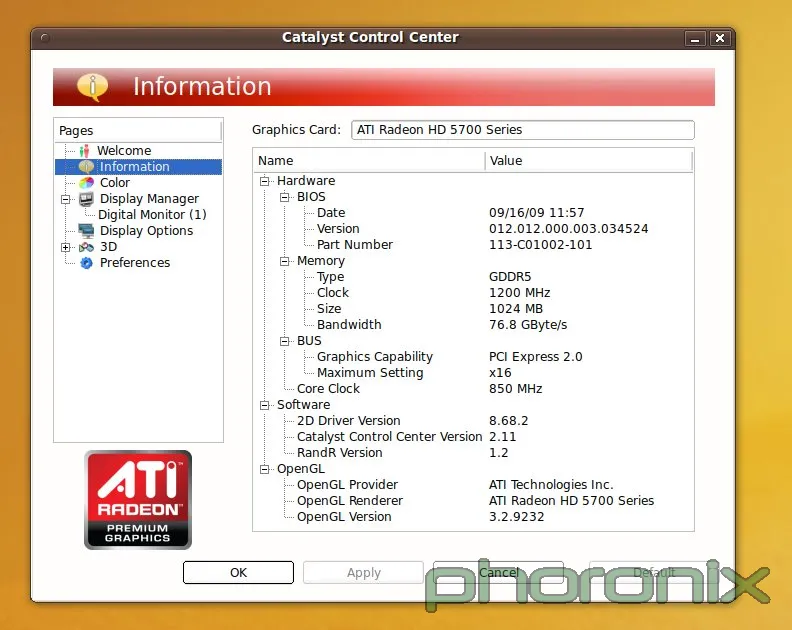The width and height of the screenshot is (792, 630).
Task: Open the Welcome page icon in sidebar
Action: 85,151
